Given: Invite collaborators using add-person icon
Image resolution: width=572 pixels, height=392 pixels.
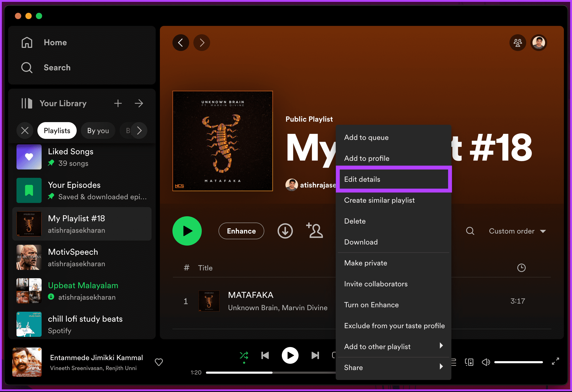Looking at the screenshot, I should click(315, 230).
